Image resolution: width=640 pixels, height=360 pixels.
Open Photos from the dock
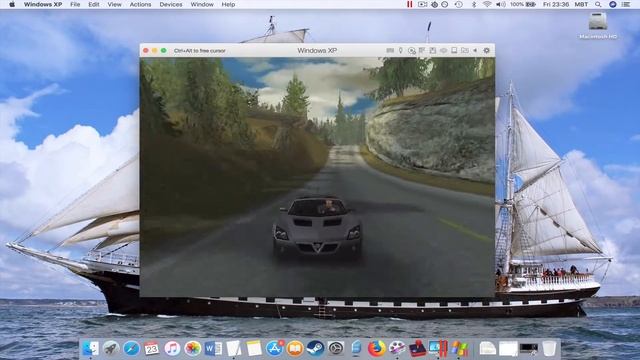click(193, 349)
